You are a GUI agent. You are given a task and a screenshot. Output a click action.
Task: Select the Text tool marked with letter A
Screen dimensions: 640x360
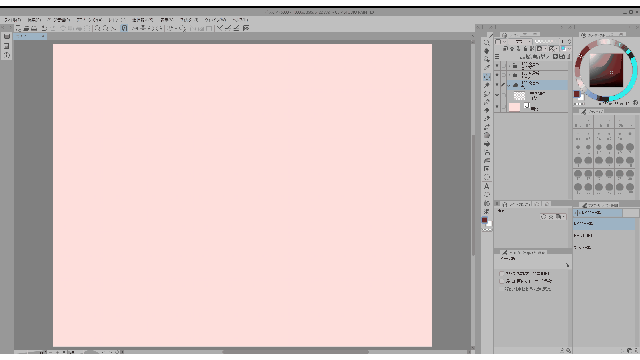click(487, 186)
